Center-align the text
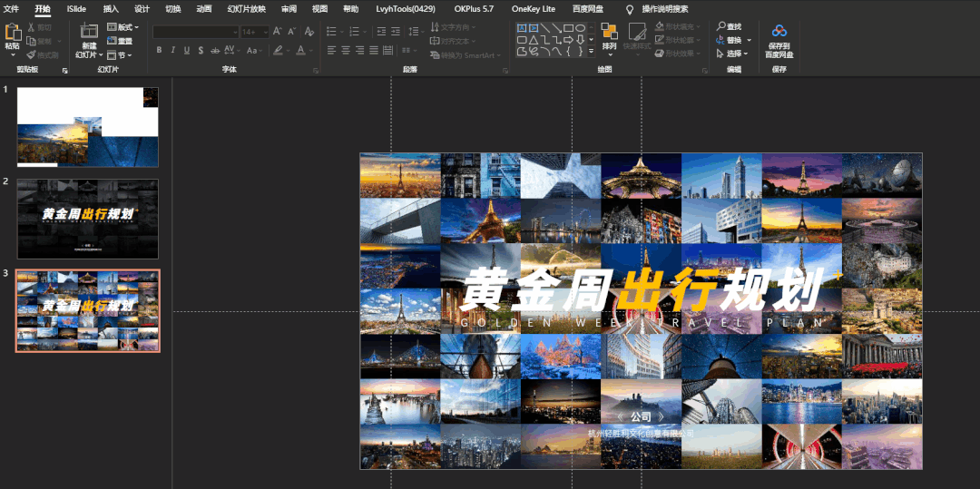This screenshot has width=980, height=489. click(x=346, y=51)
